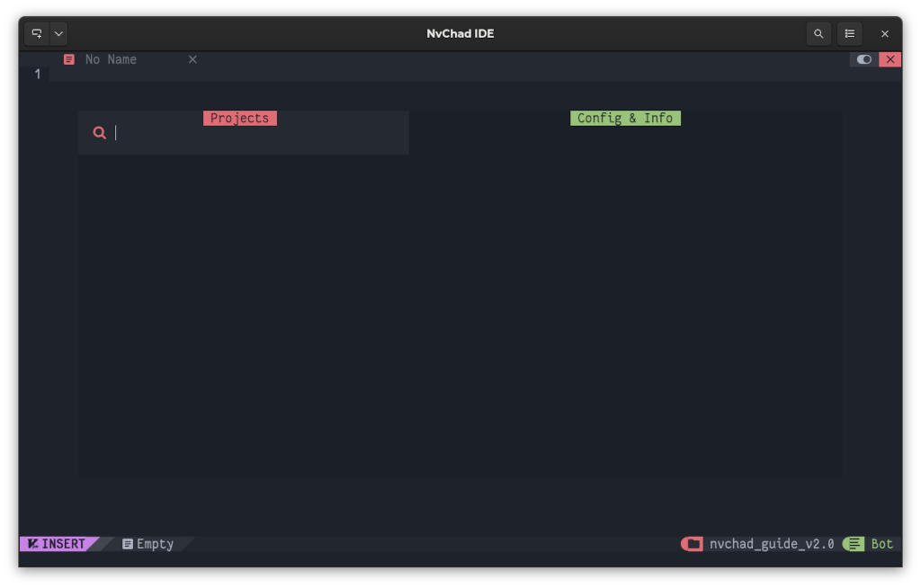Select the new buffer plus icon top-left

click(35, 33)
